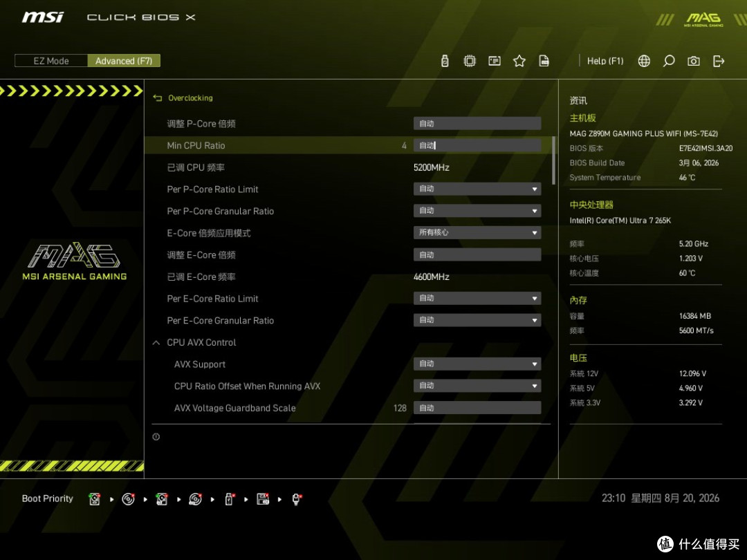Click the 5.20 GHz frequency value
747x560 pixels.
tap(693, 244)
